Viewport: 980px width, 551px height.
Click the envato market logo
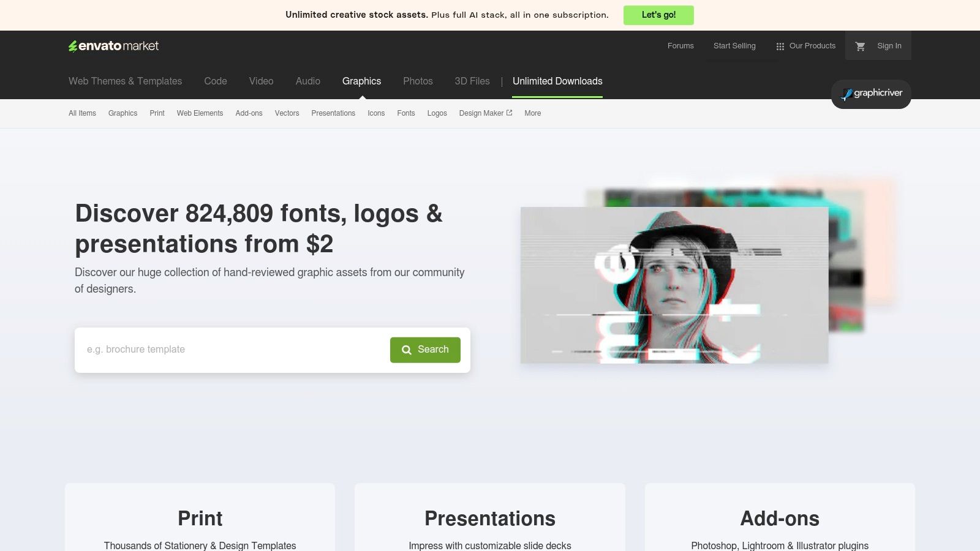[x=113, y=45]
